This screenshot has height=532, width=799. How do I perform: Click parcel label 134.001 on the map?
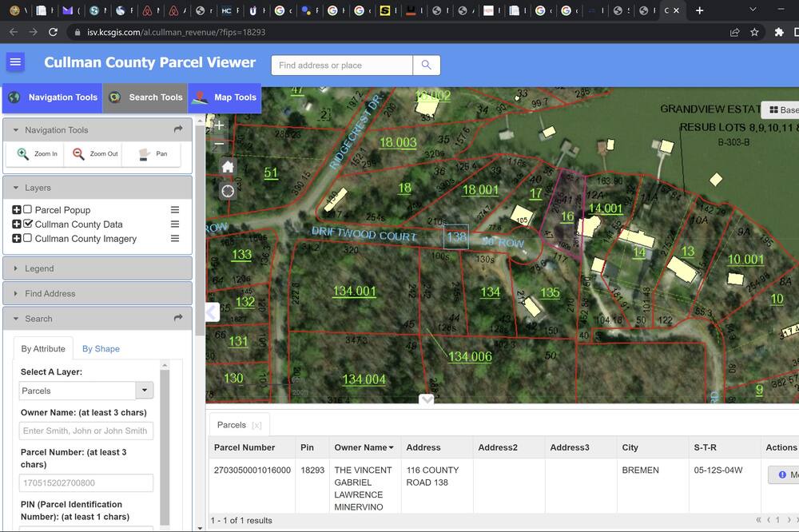(355, 291)
